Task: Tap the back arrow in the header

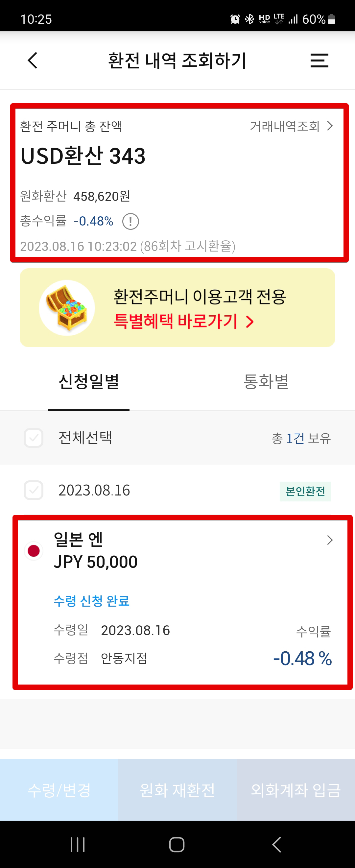Action: [x=32, y=60]
